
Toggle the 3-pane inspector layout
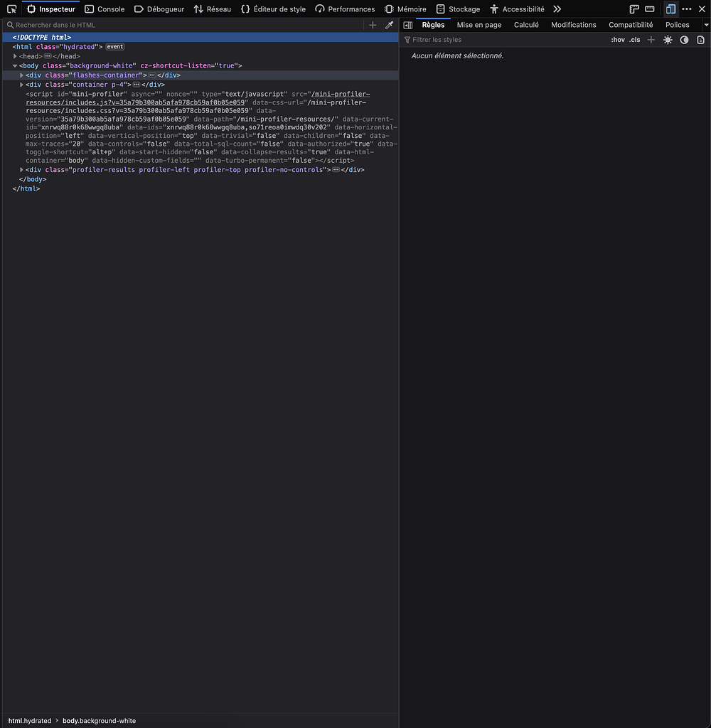click(x=407, y=24)
